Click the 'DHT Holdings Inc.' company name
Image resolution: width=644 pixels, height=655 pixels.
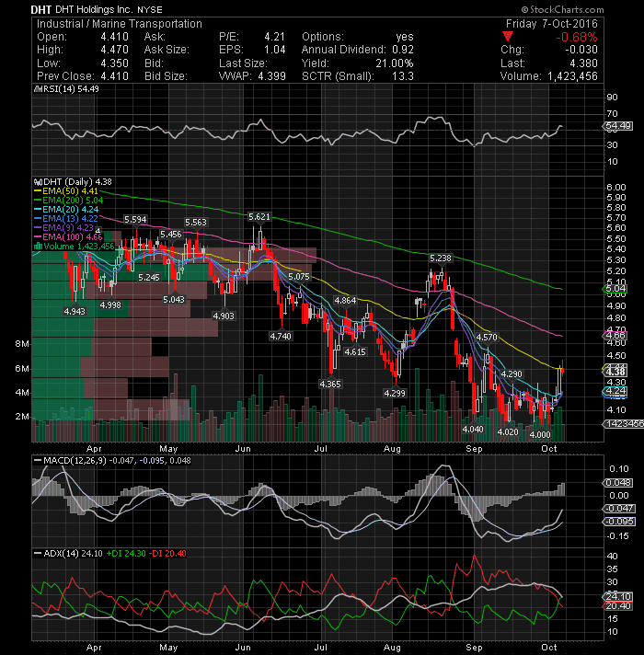(x=95, y=9)
